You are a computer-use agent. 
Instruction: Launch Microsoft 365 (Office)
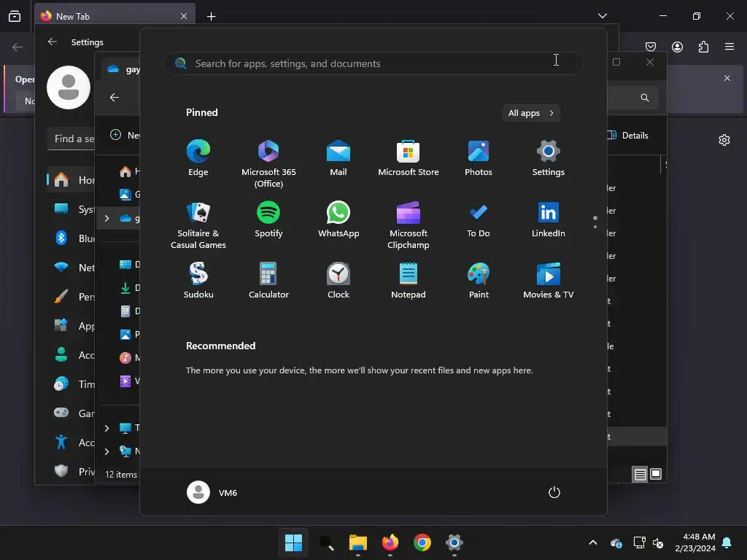pos(268,164)
